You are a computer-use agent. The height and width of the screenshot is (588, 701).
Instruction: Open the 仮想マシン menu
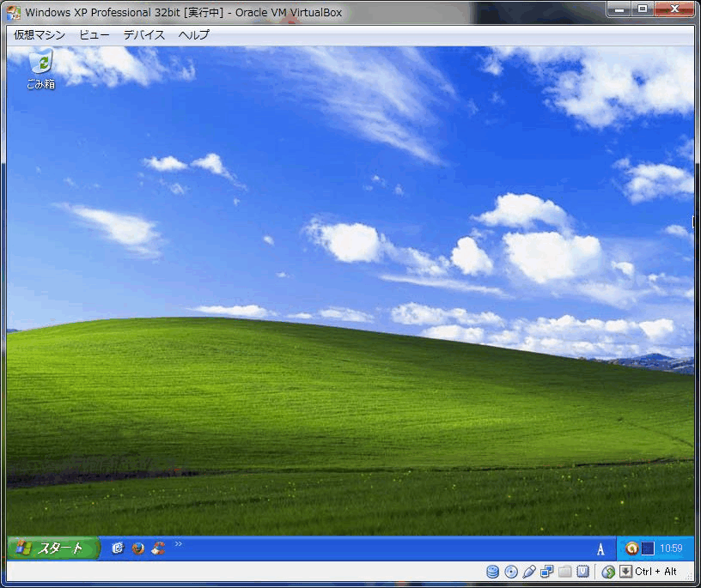coord(39,35)
